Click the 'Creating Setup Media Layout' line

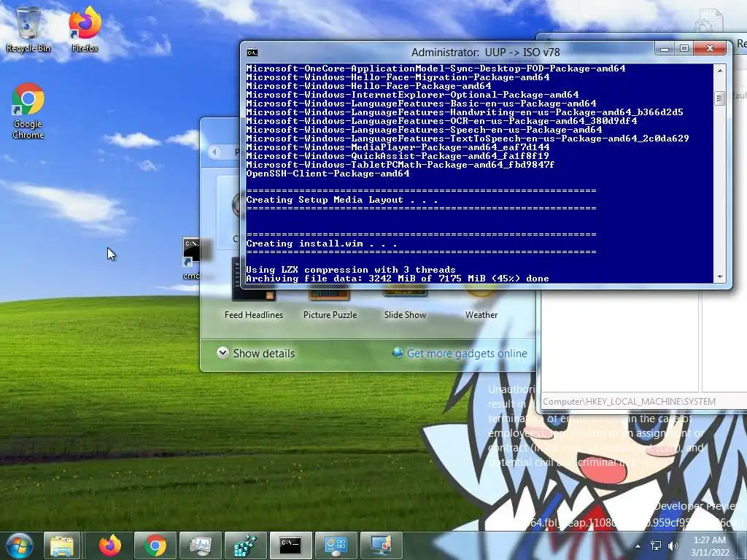pyautogui.click(x=341, y=200)
